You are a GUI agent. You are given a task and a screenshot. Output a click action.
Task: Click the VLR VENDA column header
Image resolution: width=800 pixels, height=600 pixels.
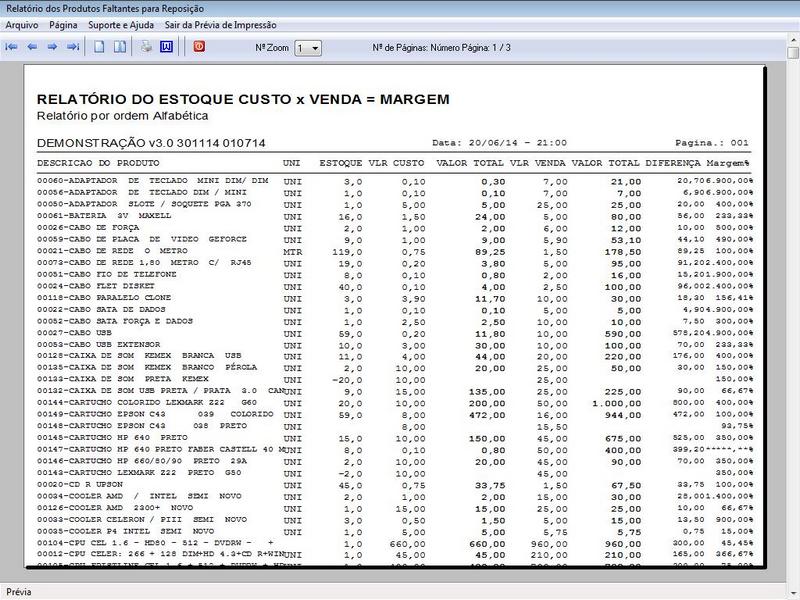538,163
